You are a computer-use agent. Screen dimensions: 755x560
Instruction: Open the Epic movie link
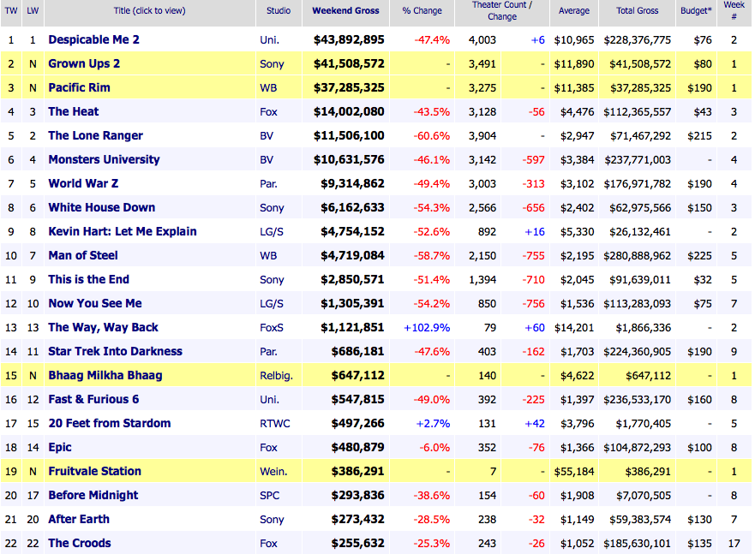click(60, 448)
